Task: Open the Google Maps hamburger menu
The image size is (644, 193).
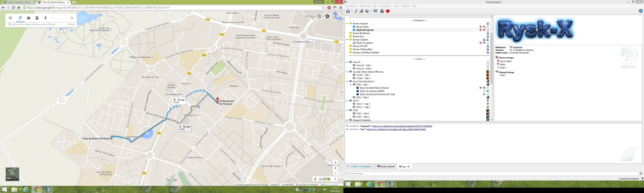Action: [10, 18]
